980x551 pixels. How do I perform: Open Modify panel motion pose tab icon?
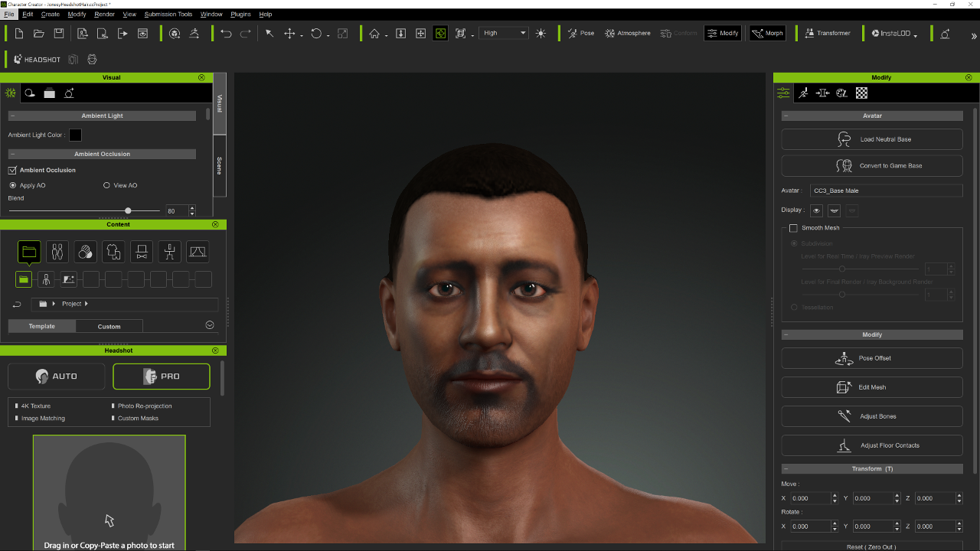[x=803, y=93]
